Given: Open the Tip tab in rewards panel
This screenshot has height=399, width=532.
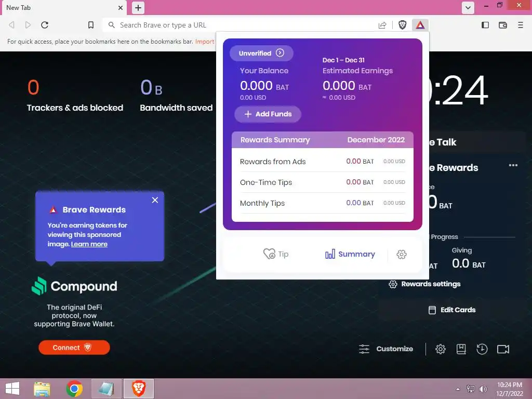Looking at the screenshot, I should pos(276,254).
